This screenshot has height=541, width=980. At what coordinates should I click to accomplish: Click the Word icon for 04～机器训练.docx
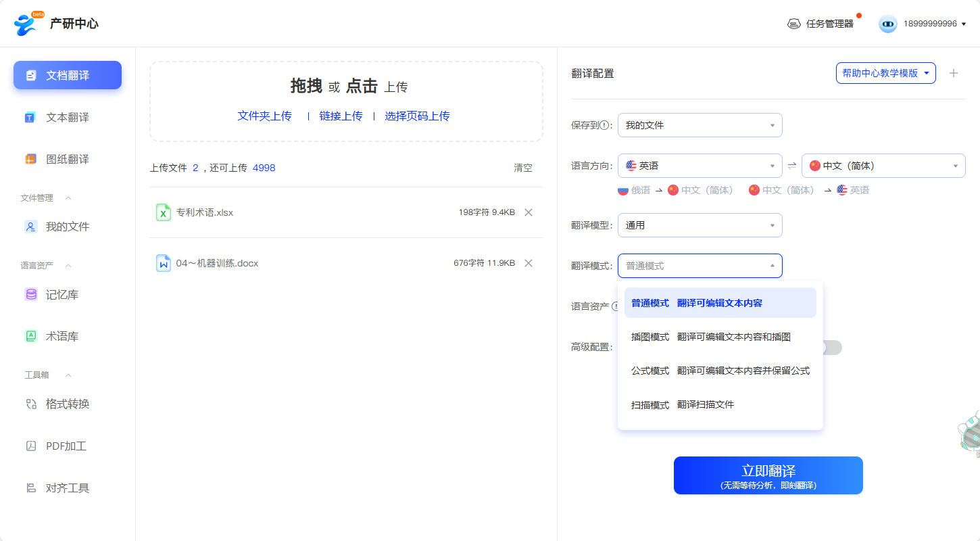[x=164, y=263]
